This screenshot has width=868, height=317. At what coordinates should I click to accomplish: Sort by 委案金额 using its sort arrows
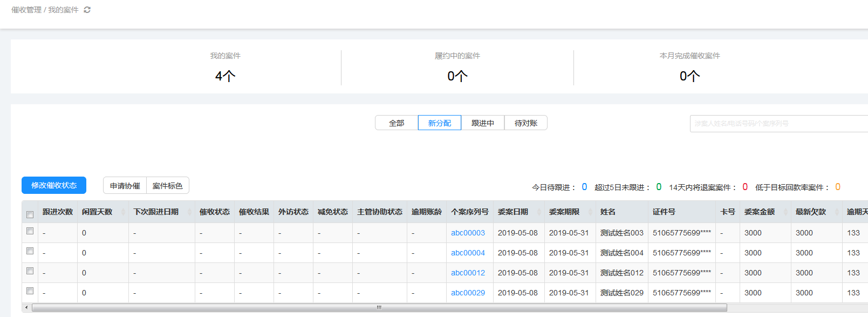click(x=785, y=212)
